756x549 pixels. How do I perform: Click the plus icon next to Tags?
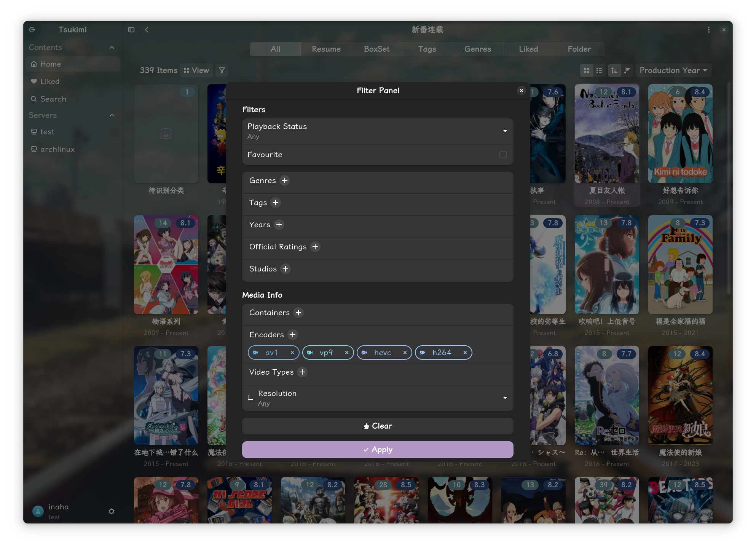tap(276, 203)
